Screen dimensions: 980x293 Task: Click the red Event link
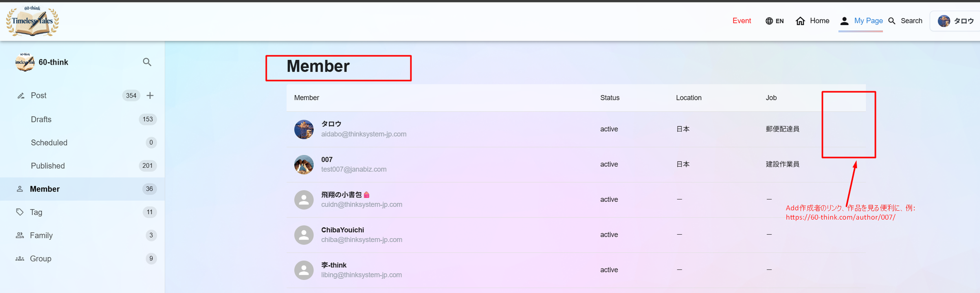741,21
